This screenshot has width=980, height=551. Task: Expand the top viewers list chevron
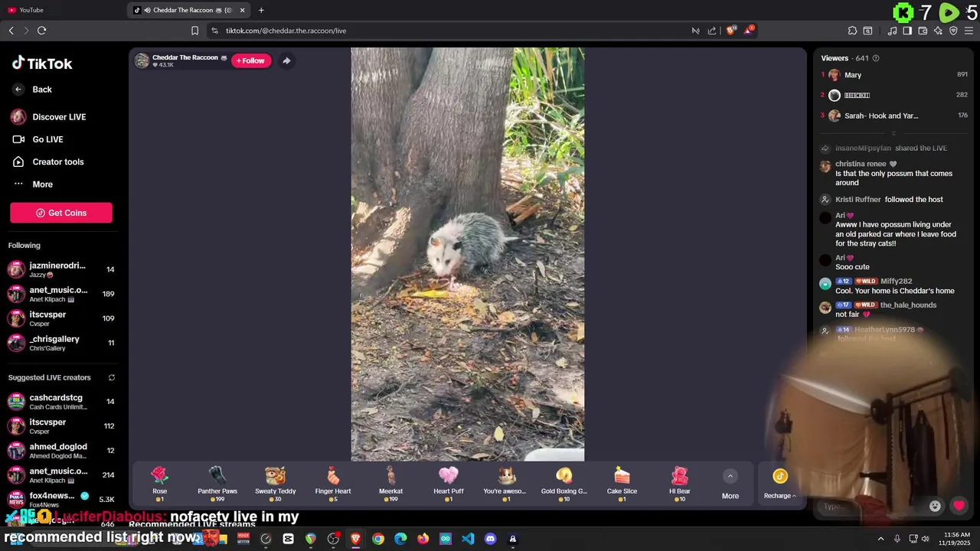click(893, 133)
